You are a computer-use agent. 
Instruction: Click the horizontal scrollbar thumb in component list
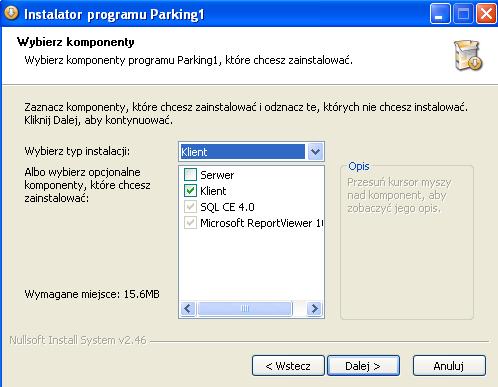[245, 308]
